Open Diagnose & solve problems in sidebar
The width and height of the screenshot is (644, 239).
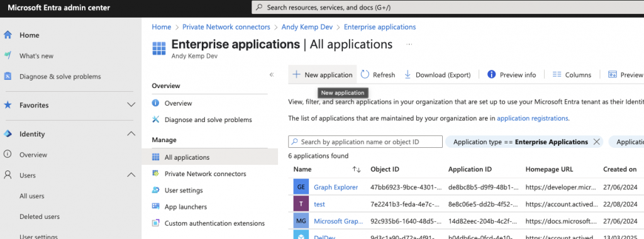60,76
